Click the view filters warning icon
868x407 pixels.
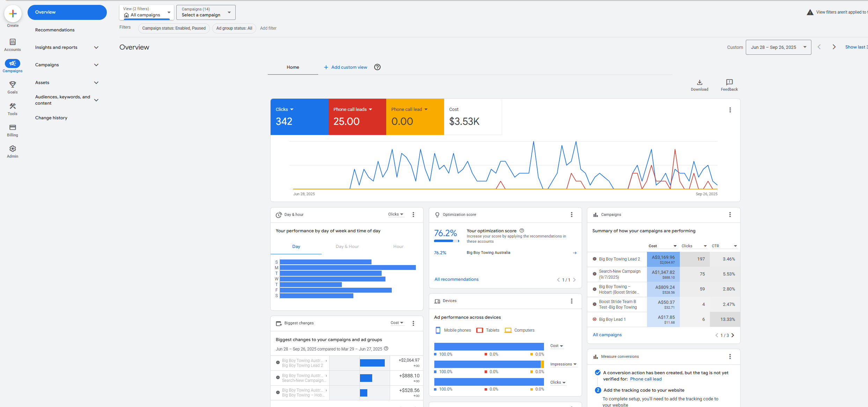[810, 12]
